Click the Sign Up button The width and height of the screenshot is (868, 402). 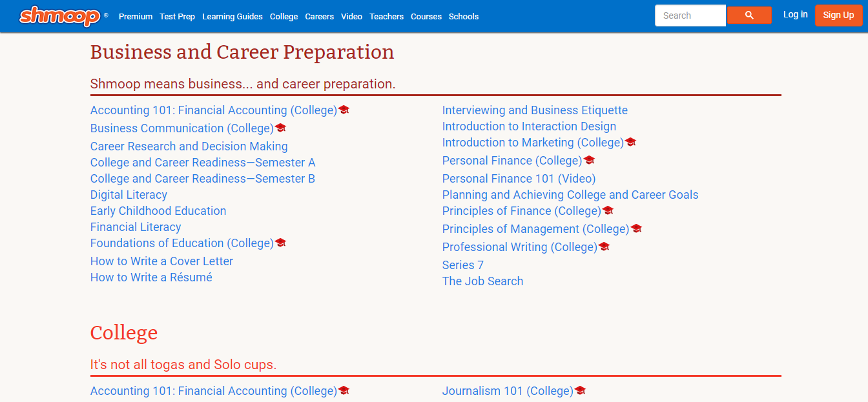click(838, 15)
